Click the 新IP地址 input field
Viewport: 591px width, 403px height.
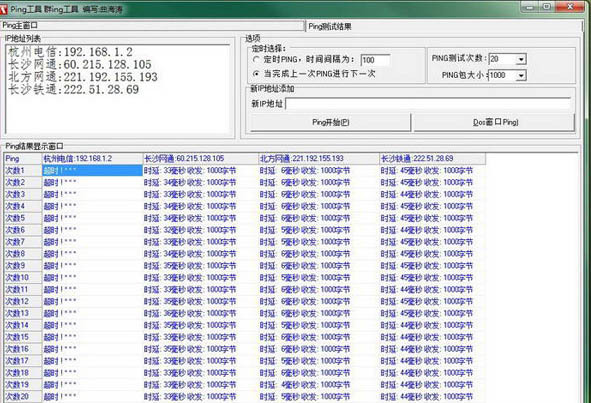[x=428, y=104]
